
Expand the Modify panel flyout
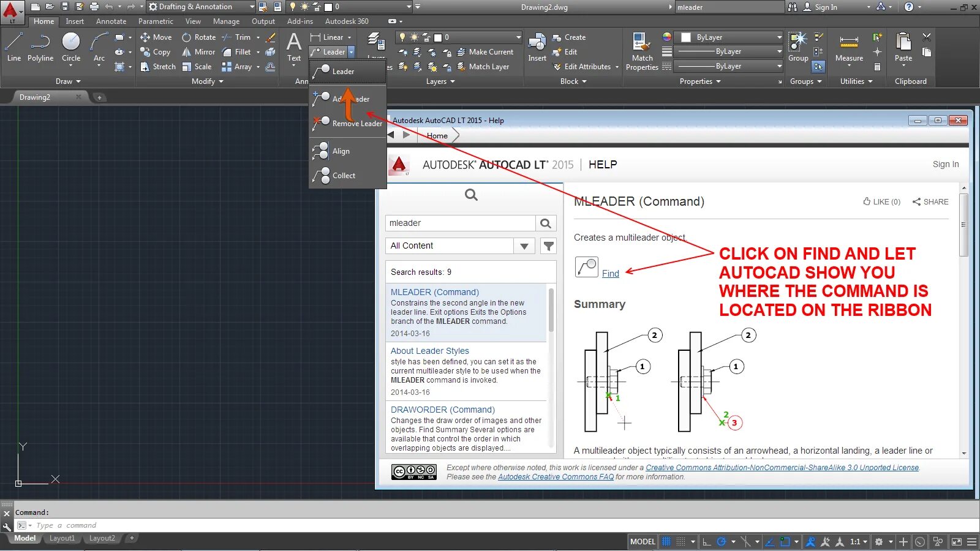207,81
